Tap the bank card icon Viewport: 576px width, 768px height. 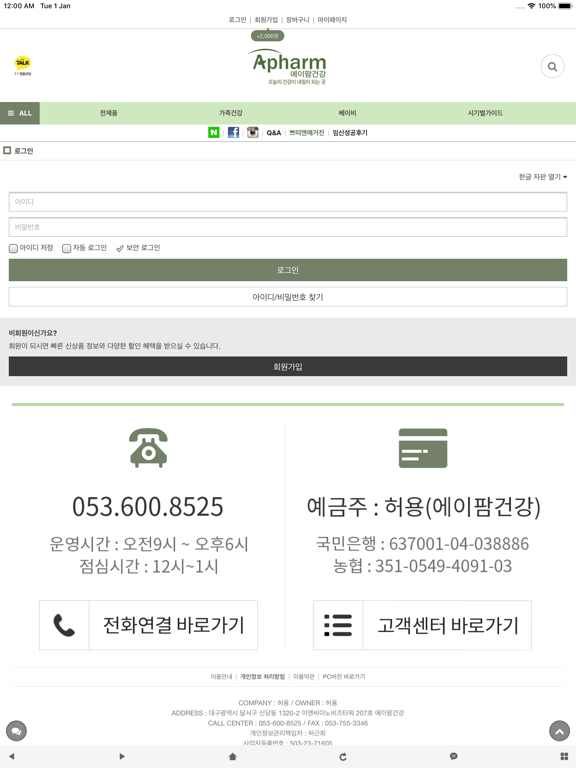pos(423,448)
